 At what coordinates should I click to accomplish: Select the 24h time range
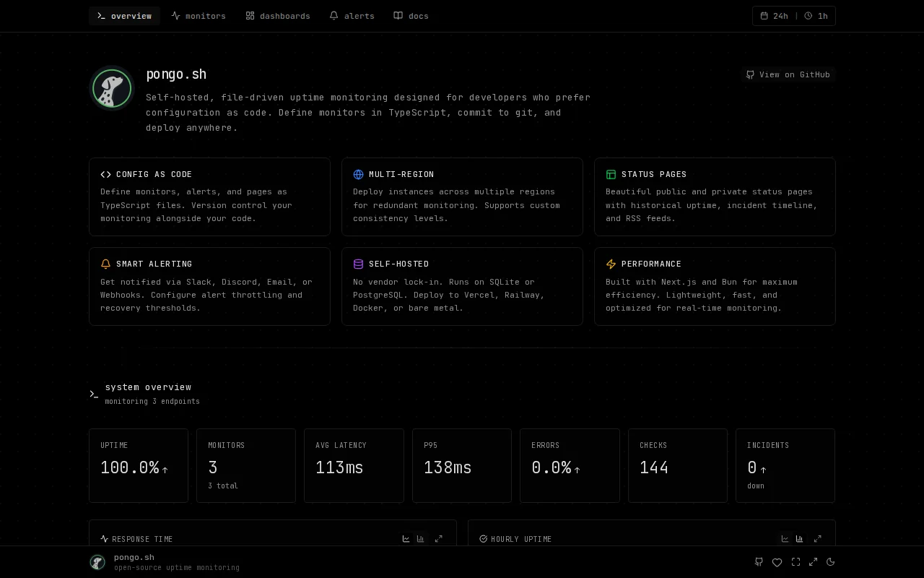click(774, 16)
